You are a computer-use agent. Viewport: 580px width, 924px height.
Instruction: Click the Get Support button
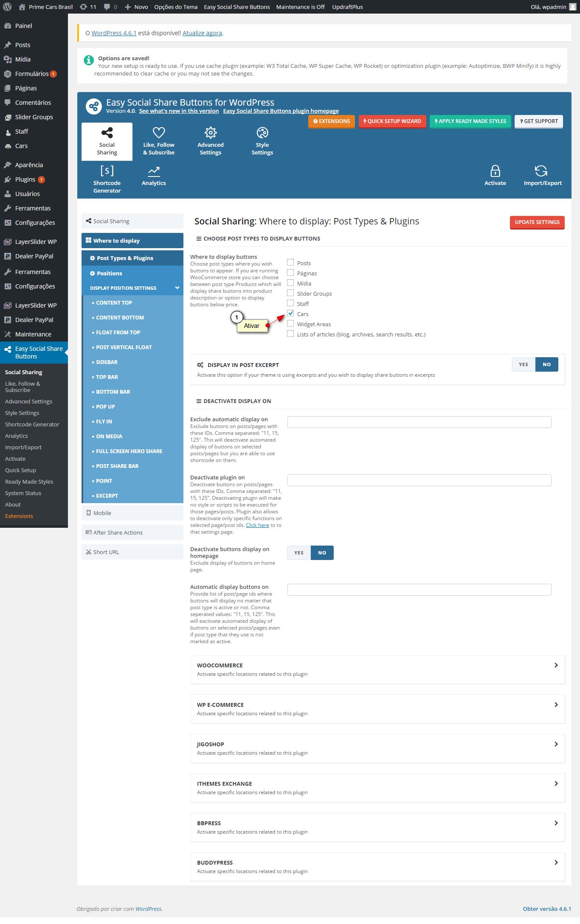pyautogui.click(x=539, y=121)
